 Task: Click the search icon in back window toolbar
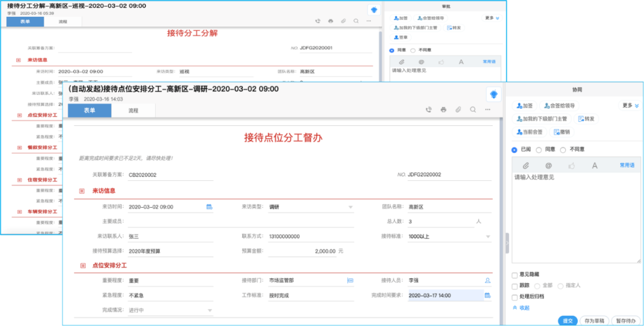point(356,21)
